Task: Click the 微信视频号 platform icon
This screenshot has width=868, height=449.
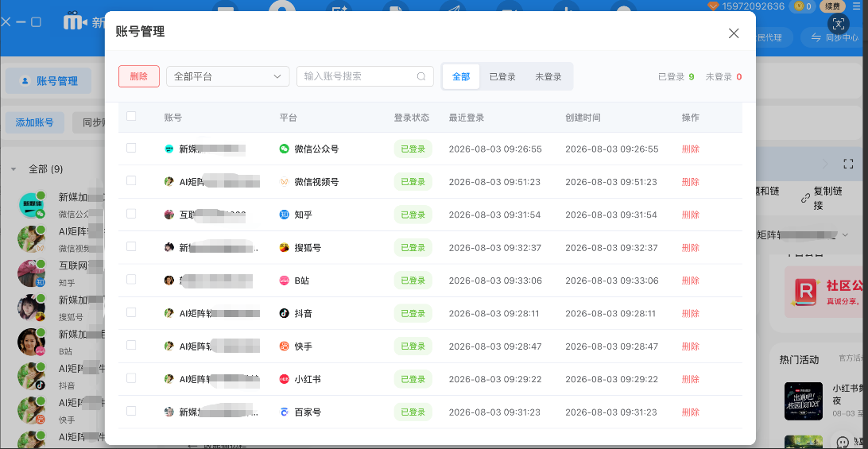Action: (x=284, y=182)
